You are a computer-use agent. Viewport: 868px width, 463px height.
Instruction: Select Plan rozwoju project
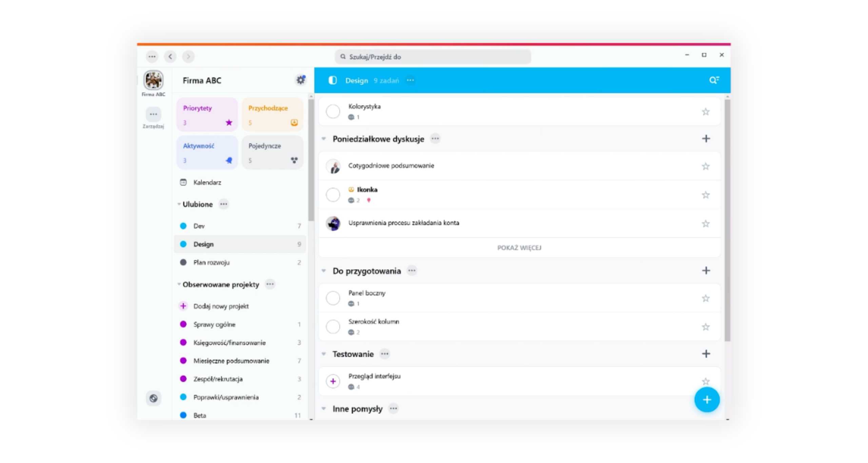(x=240, y=262)
